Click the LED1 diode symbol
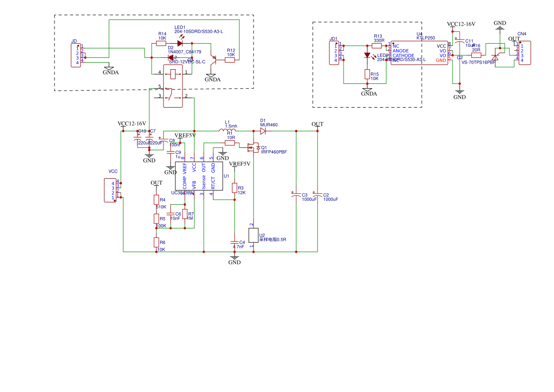The width and height of the screenshot is (554, 392). point(180,44)
